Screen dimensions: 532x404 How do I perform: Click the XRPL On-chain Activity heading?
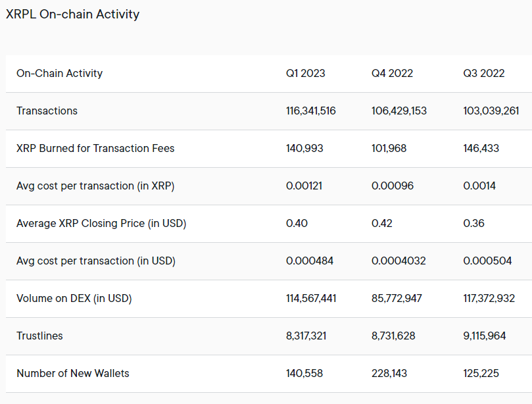click(x=72, y=14)
